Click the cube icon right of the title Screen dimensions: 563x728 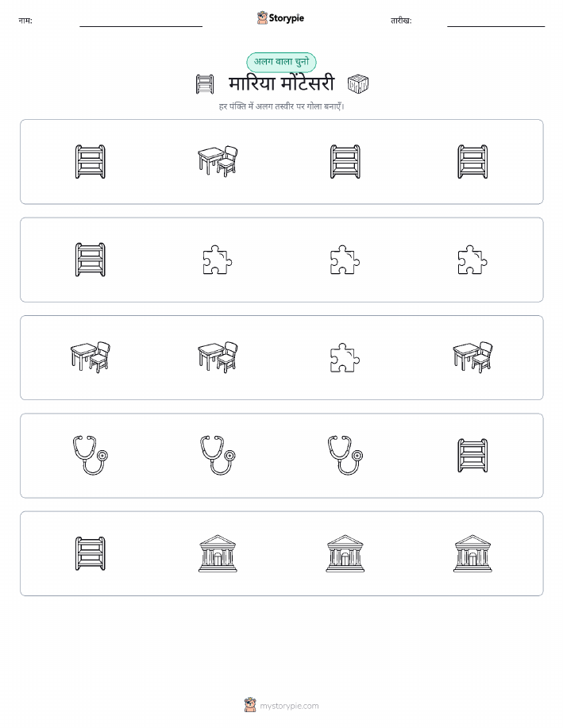357,84
